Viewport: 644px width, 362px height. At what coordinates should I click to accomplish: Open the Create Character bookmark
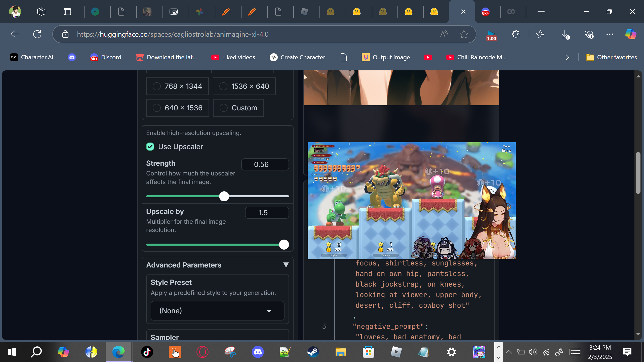click(297, 57)
